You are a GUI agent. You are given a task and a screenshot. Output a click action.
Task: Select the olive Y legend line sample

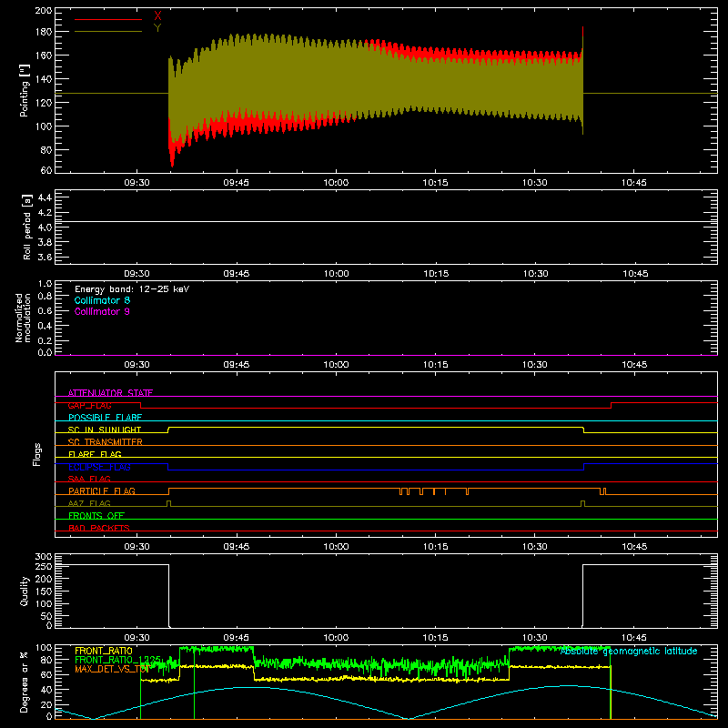coord(108,31)
